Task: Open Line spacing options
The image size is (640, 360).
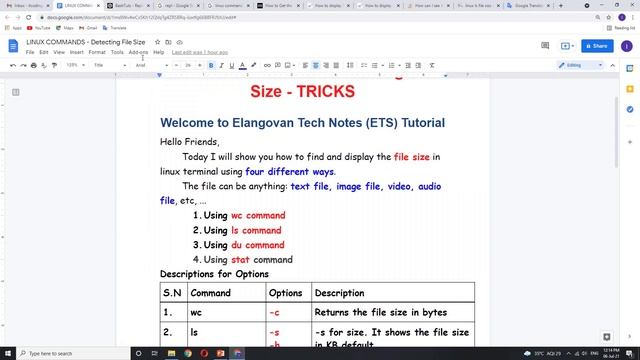Action: point(350,65)
